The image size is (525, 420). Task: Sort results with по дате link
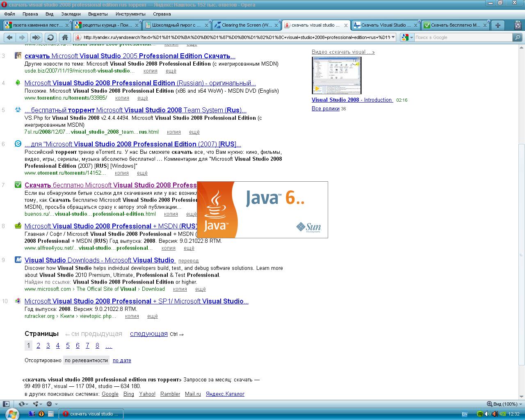pyautogui.click(x=122, y=361)
